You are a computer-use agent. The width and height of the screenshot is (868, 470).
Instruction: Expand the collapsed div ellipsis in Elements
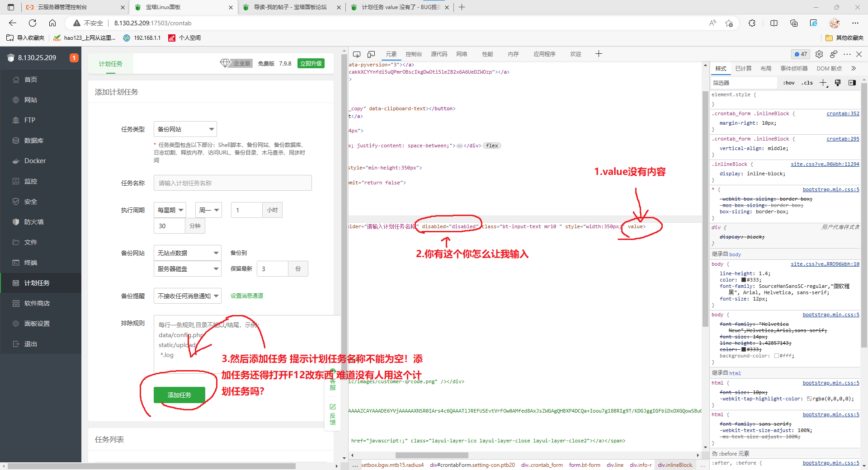pos(459,146)
